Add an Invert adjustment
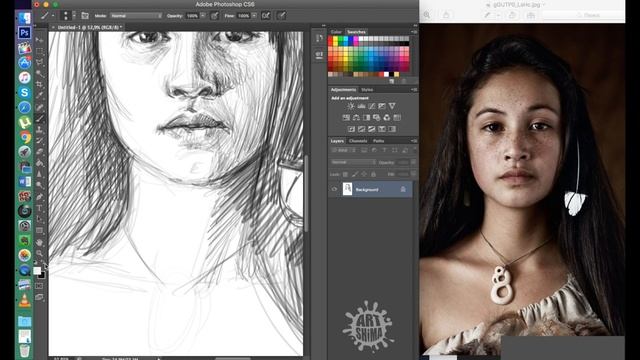 (x=351, y=129)
